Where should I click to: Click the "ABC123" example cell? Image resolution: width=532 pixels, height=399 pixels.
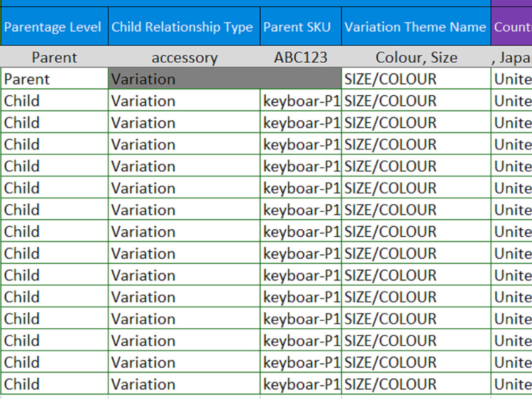(x=301, y=57)
